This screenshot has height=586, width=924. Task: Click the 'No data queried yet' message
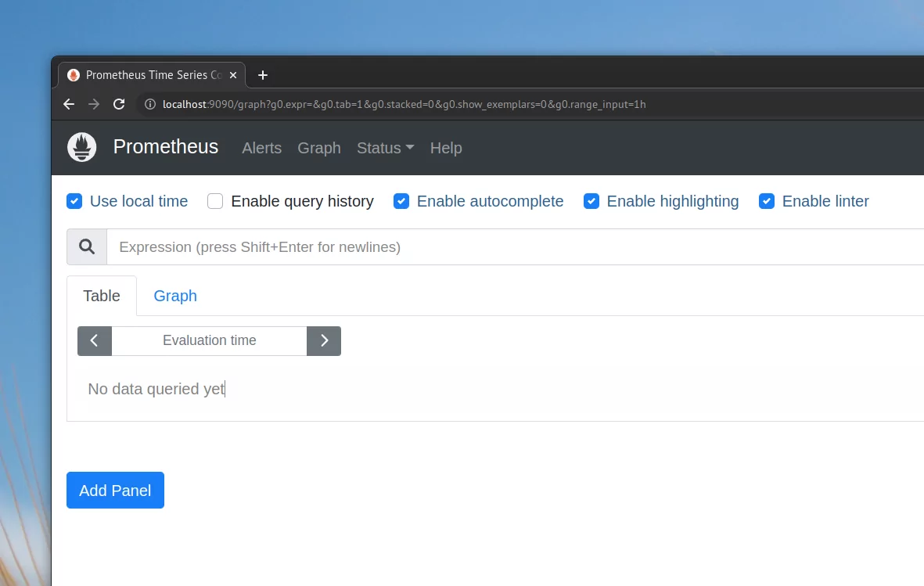pos(156,389)
